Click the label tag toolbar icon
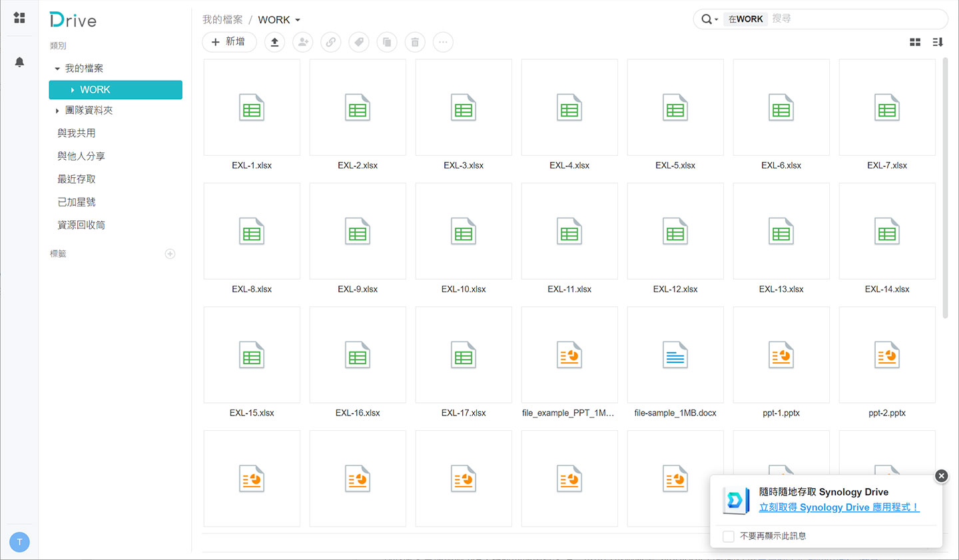This screenshot has height=560, width=959. 359,42
